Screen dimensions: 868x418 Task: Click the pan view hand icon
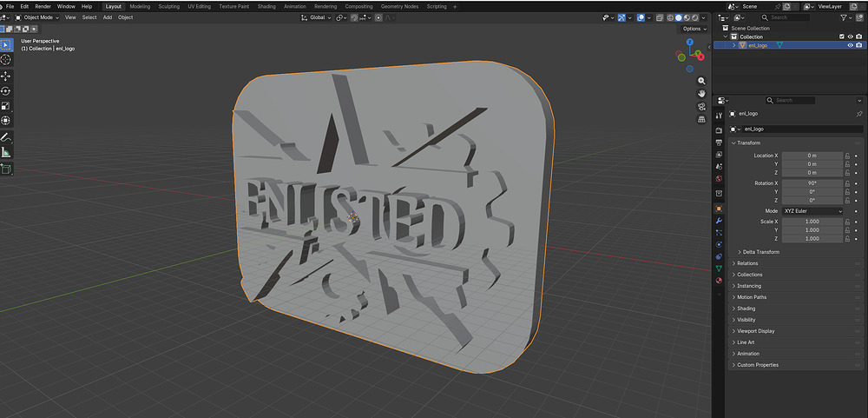[x=701, y=94]
